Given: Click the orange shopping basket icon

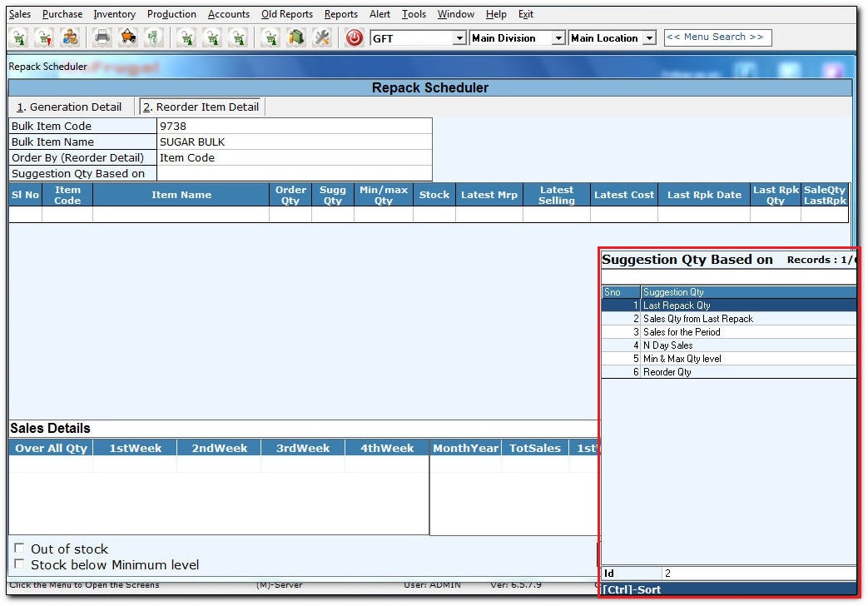Looking at the screenshot, I should 127,37.
